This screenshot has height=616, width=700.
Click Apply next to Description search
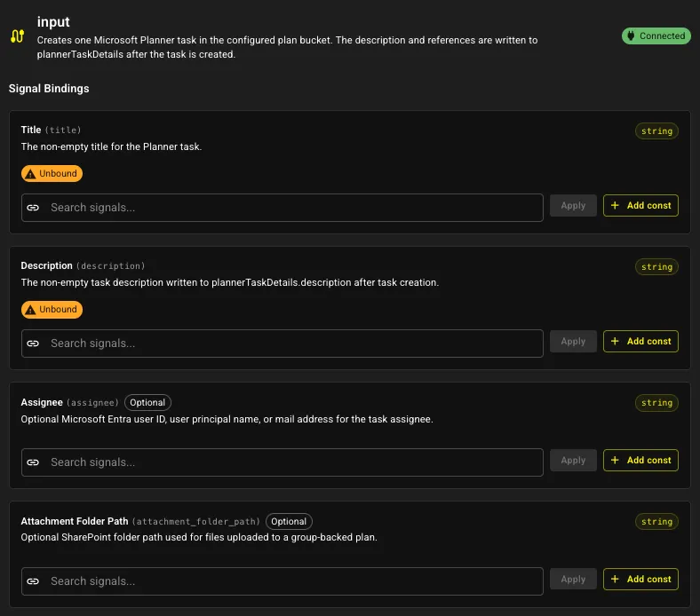point(573,341)
